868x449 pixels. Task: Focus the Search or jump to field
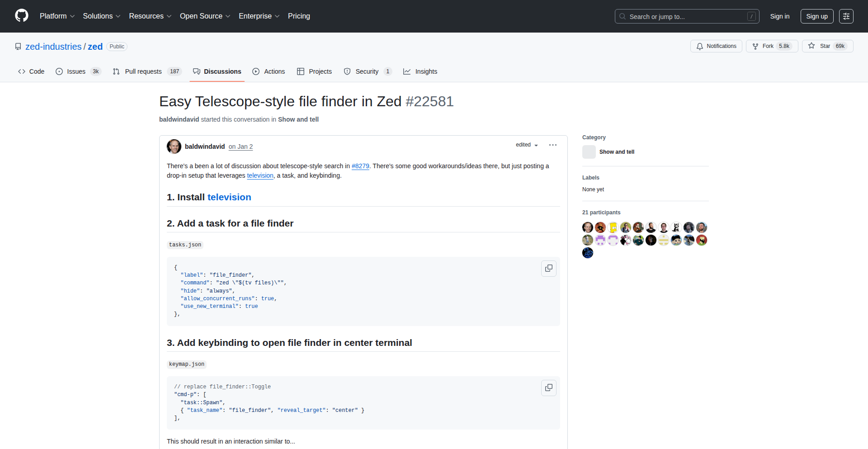pos(686,16)
